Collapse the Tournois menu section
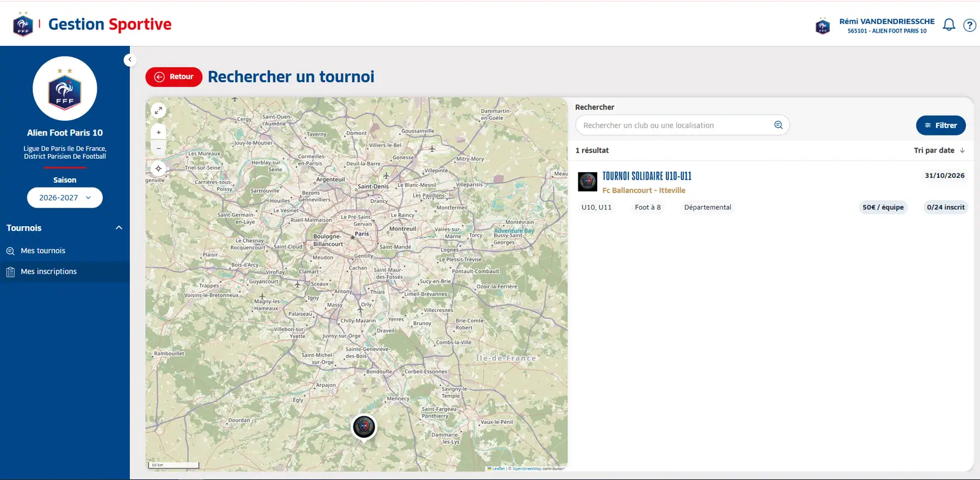The height and width of the screenshot is (480, 980). [x=119, y=228]
